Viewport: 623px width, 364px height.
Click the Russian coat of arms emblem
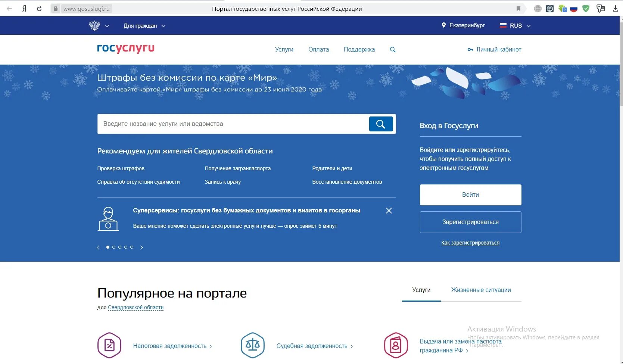click(x=94, y=25)
